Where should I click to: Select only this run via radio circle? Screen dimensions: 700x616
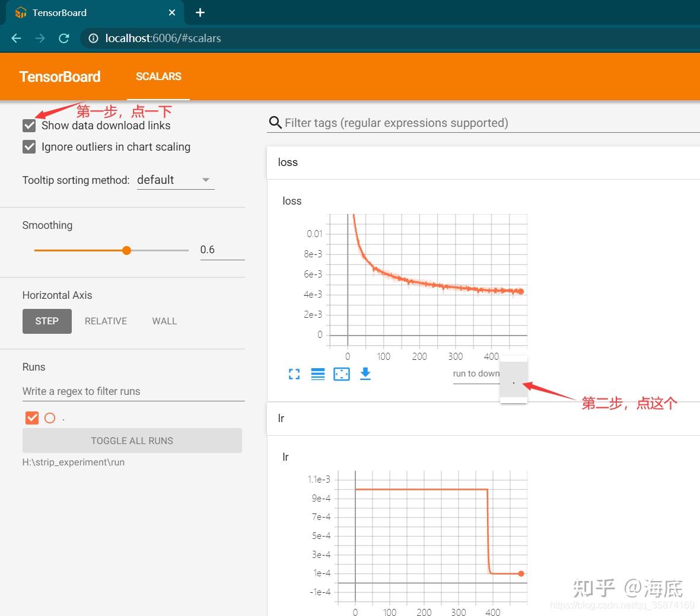coord(50,418)
